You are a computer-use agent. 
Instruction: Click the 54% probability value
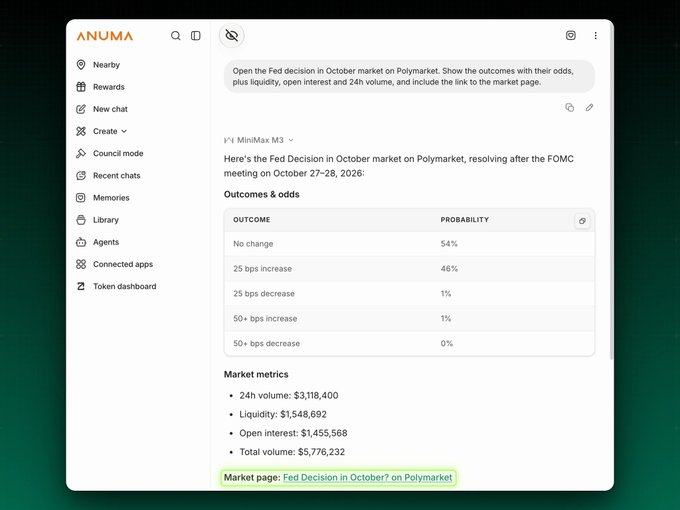point(449,244)
